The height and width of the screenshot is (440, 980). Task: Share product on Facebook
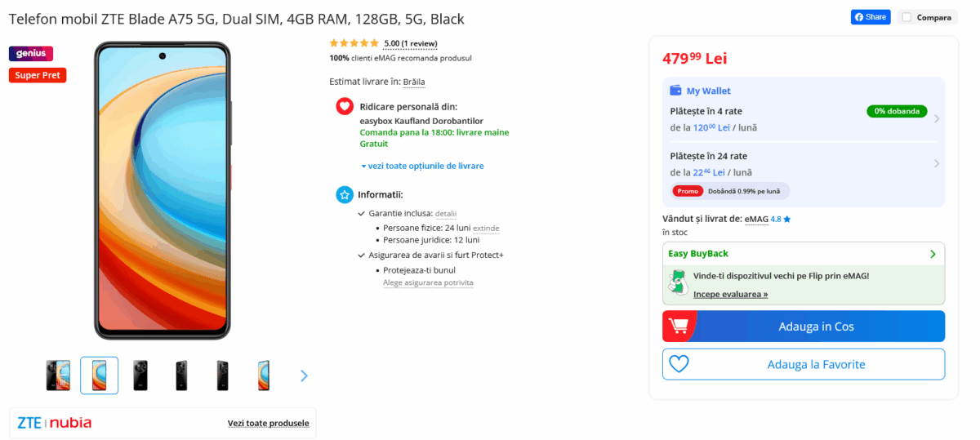(x=871, y=17)
